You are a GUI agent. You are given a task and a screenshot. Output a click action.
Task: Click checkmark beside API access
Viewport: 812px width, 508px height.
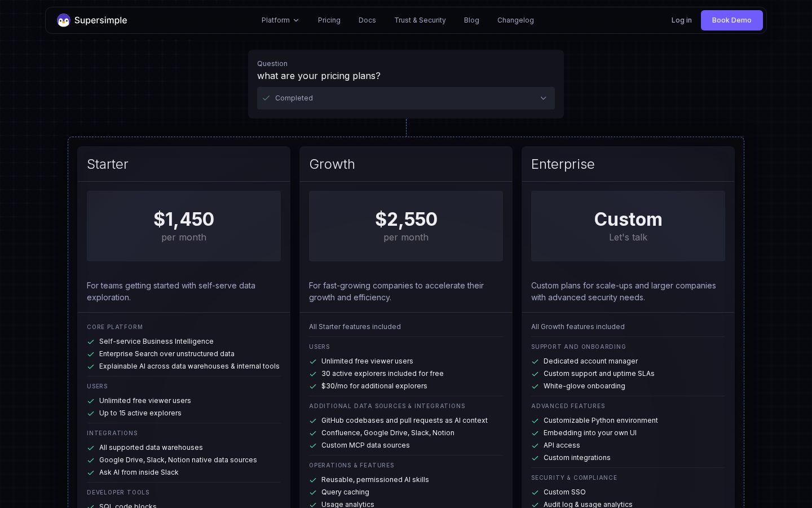coord(535,446)
